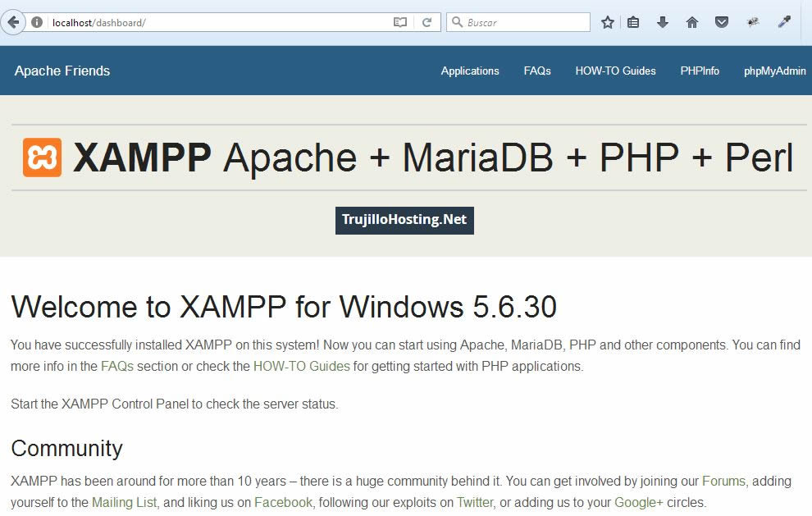Click the bug extension toolbar icon
The image size is (812, 516).
pos(753,22)
